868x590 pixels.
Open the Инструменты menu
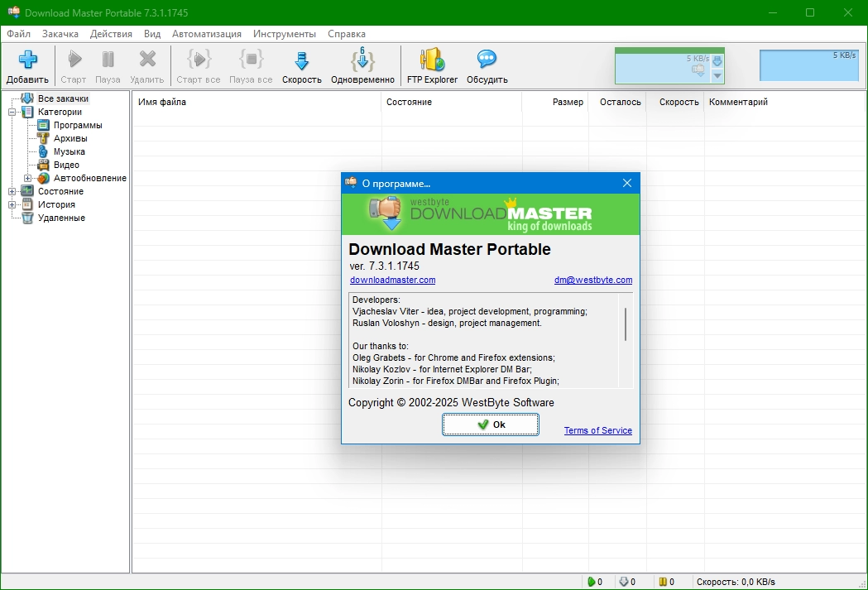[x=285, y=34]
